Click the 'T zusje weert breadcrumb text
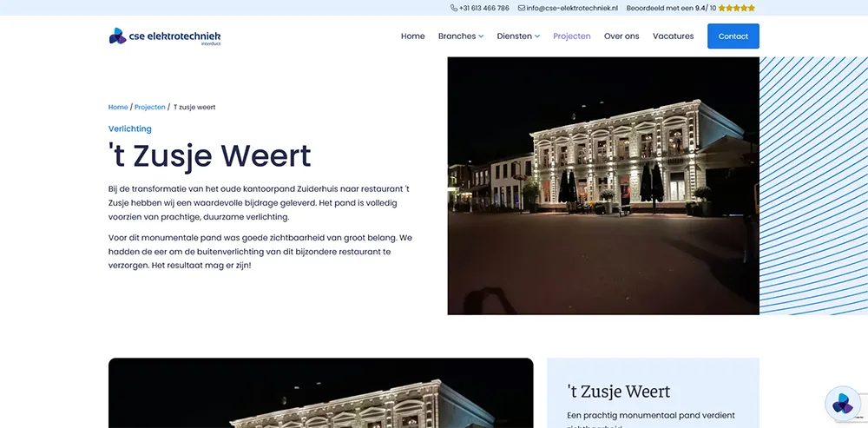 [x=194, y=107]
